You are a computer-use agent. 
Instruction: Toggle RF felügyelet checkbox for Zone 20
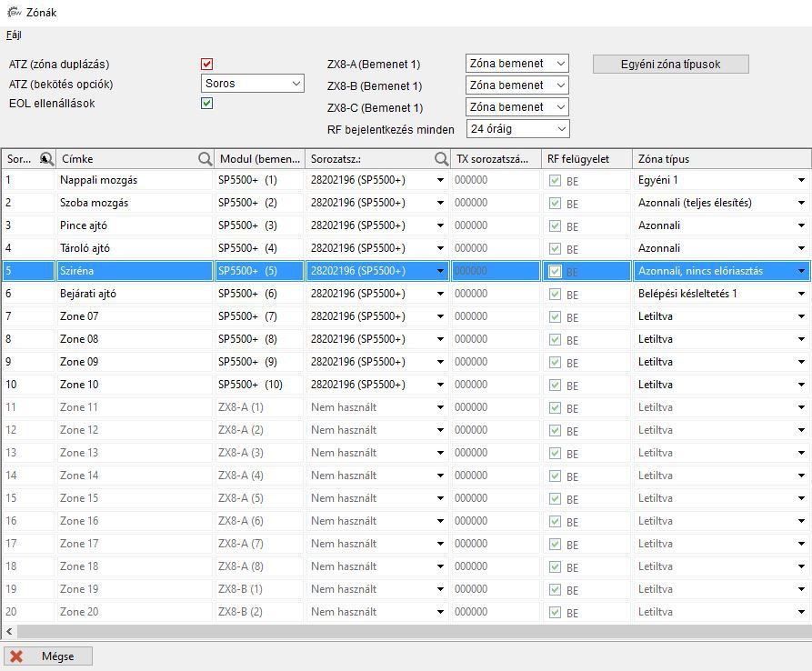(x=555, y=612)
